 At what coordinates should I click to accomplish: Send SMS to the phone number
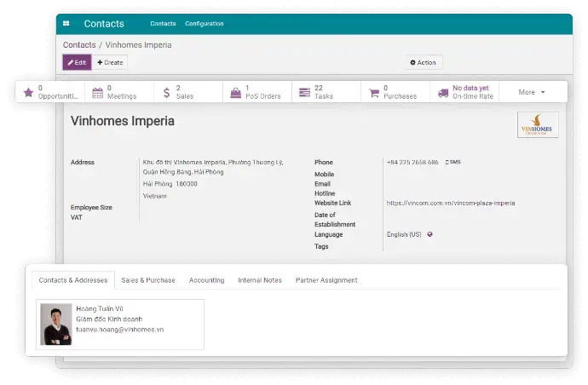453,162
